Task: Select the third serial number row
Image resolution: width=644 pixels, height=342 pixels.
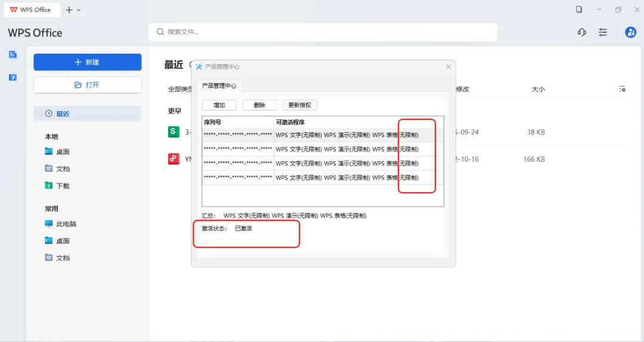Action: click(323, 164)
